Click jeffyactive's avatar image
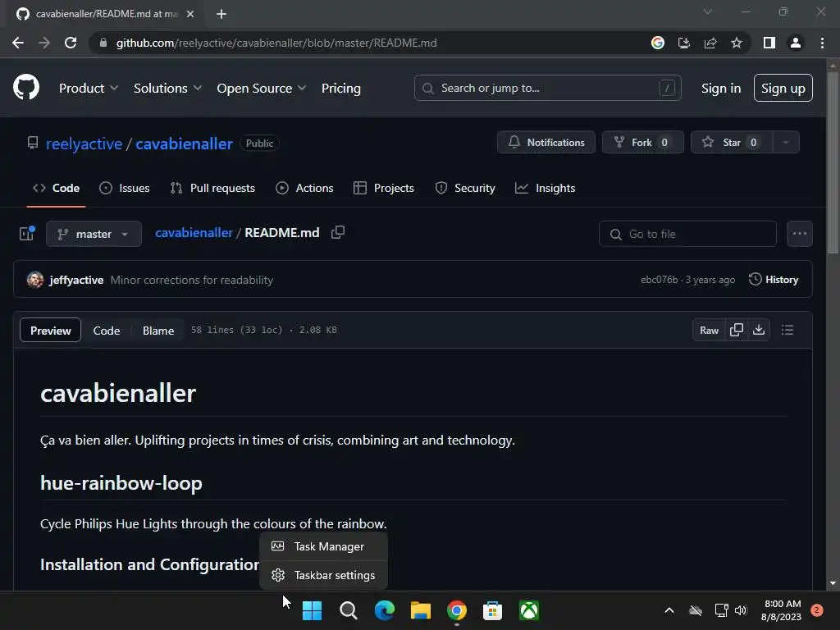Image resolution: width=840 pixels, height=630 pixels. 35,280
